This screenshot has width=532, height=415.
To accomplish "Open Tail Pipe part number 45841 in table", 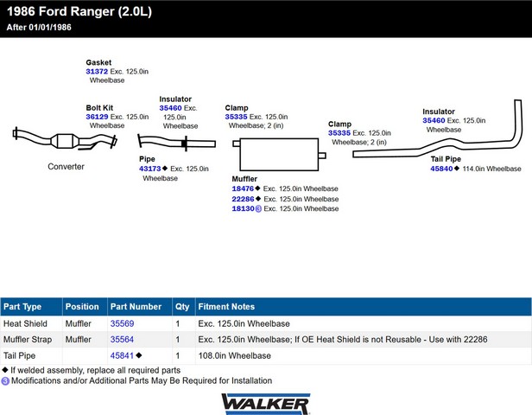I will point(122,355).
